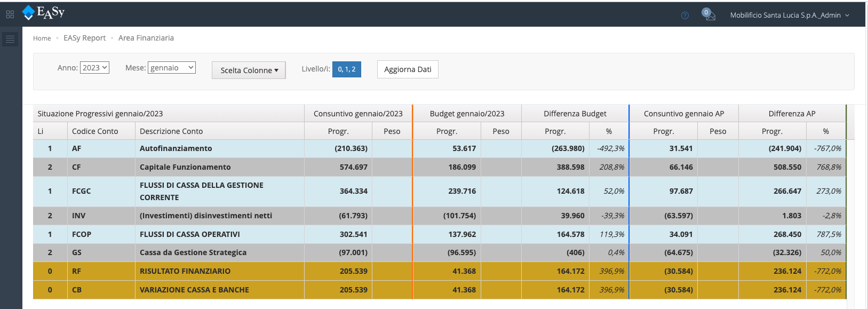Screen dimensions: 868x309
Task: Open the help question mark icon
Action: point(685,15)
